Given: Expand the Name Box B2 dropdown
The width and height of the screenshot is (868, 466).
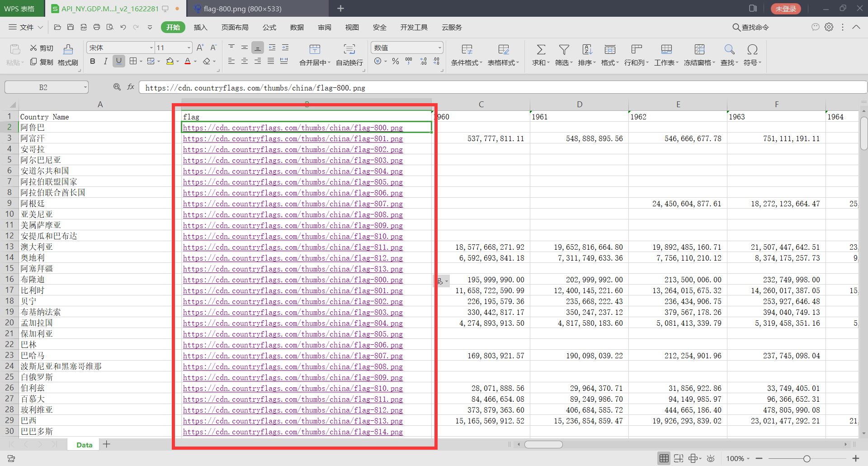Looking at the screenshot, I should (x=85, y=87).
